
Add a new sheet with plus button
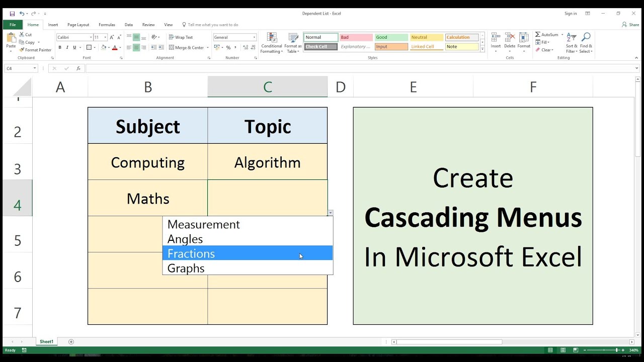[x=71, y=342]
